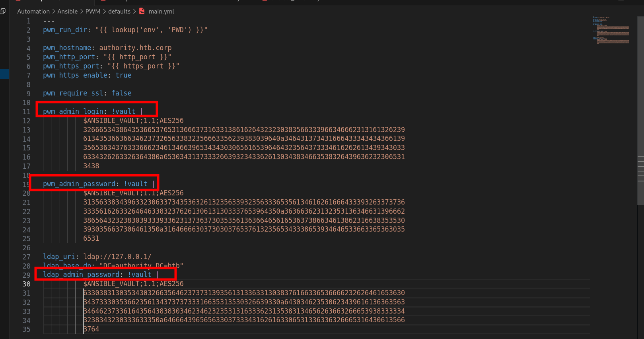Click the code minimap preview

[x=611, y=30]
